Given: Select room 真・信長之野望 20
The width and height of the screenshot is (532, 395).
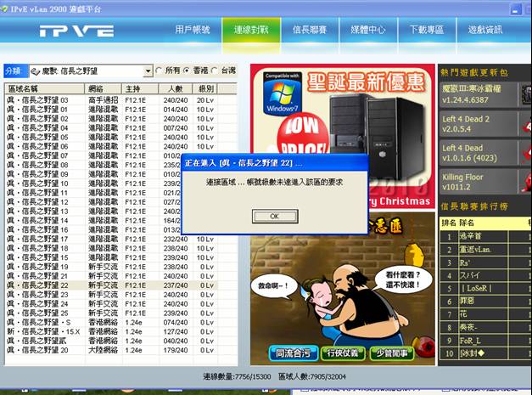Looking at the screenshot, I should click(x=111, y=350).
